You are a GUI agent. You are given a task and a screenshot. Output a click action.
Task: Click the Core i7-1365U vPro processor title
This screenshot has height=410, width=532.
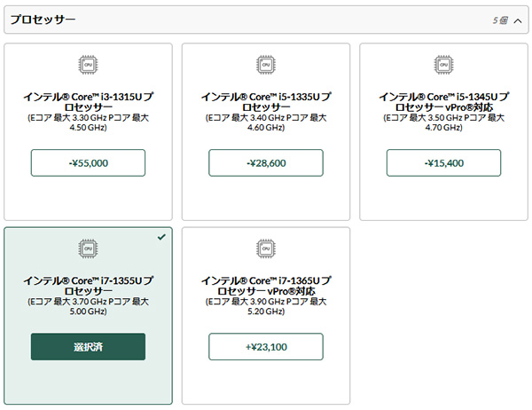click(x=266, y=286)
